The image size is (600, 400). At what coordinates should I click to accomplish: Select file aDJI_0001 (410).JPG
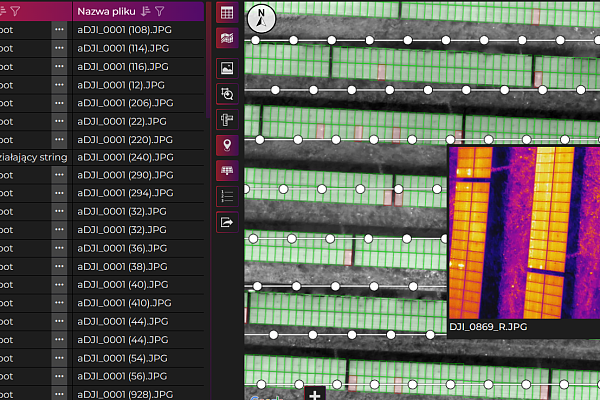[124, 303]
